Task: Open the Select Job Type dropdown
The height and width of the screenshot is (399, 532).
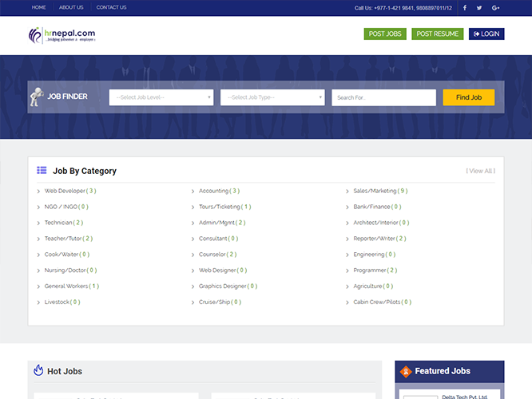Action: coord(272,97)
